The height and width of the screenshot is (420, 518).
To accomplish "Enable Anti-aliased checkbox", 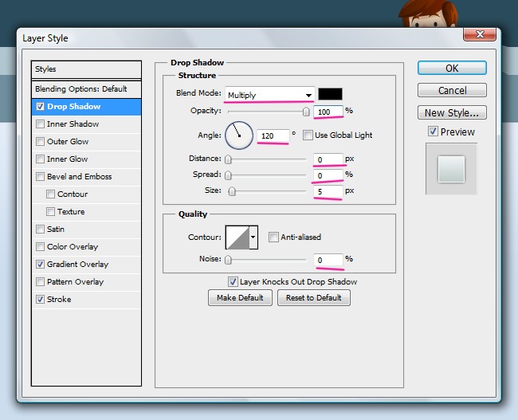I will (x=273, y=237).
